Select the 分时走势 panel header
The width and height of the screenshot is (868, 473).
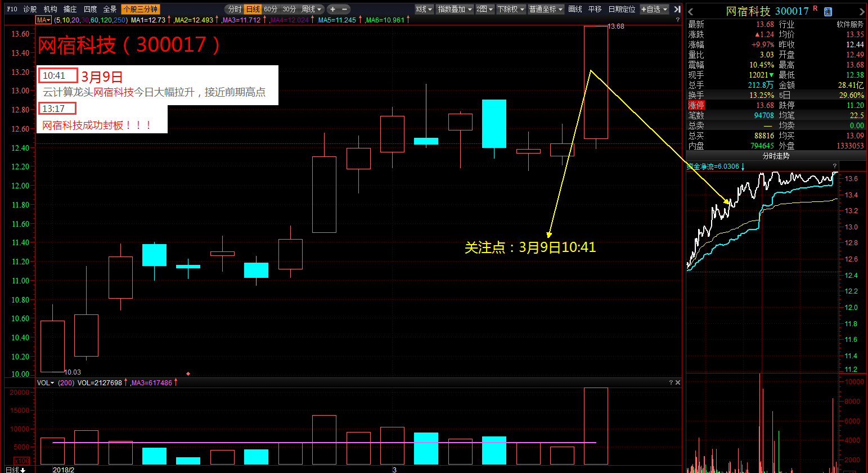pos(776,156)
